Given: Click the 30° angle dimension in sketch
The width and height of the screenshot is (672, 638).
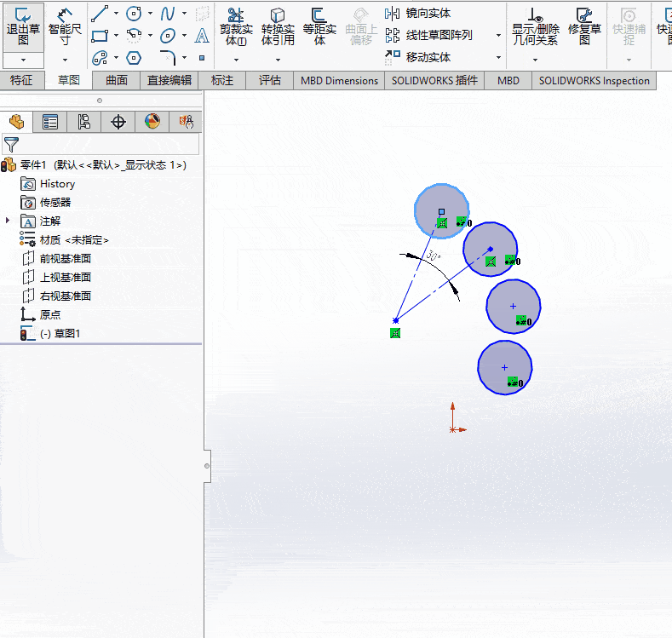Looking at the screenshot, I should (434, 256).
